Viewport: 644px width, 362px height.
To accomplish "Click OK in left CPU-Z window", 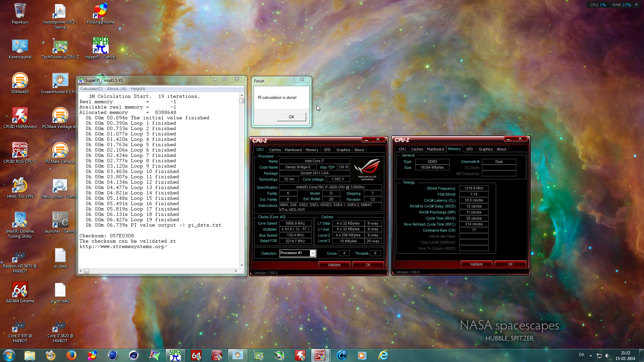I will [x=368, y=265].
